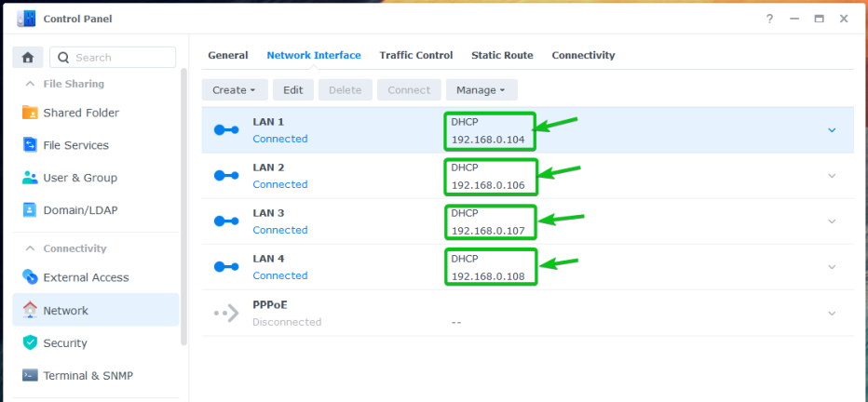Viewport: 868px width, 402px height.
Task: Collapse the Connectivity section
Action: 30,248
